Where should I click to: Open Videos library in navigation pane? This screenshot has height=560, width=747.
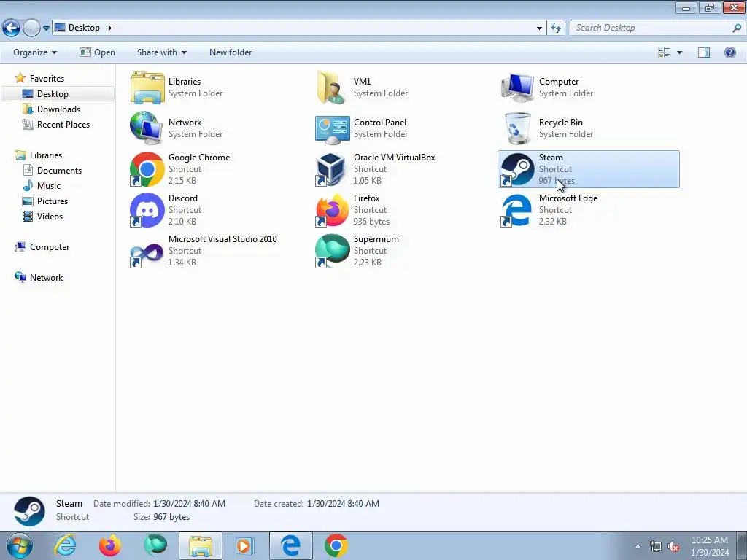tap(50, 216)
